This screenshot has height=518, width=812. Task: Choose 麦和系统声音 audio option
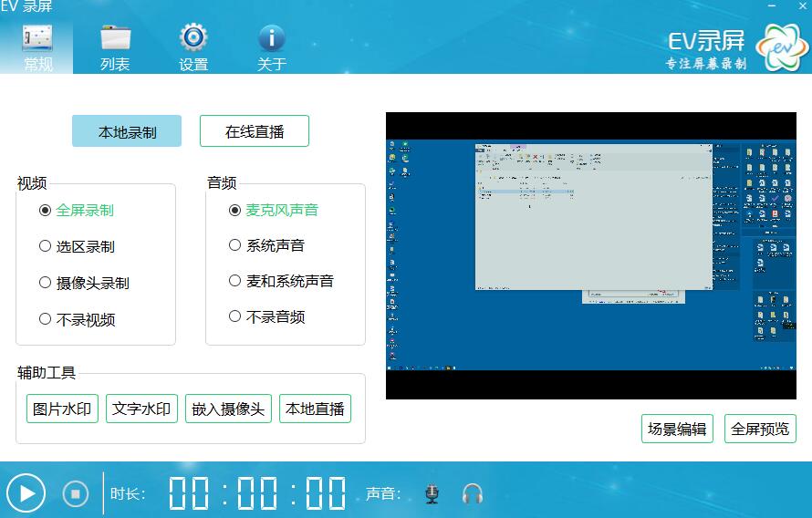[x=281, y=281]
